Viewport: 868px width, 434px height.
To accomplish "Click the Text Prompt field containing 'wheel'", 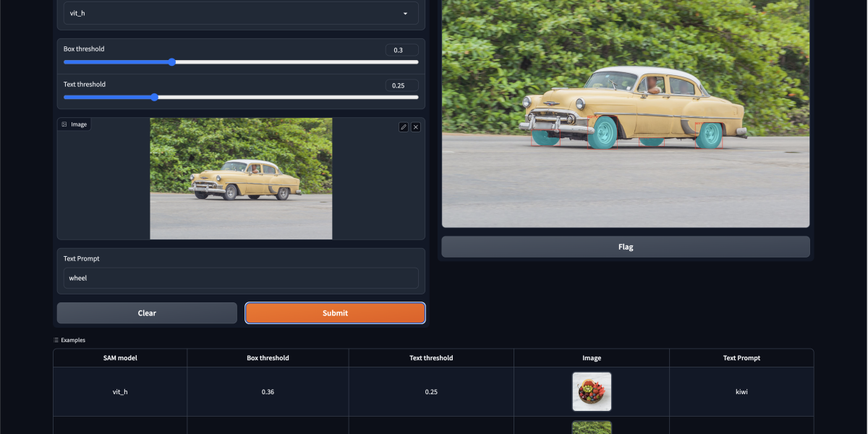I will [241, 278].
